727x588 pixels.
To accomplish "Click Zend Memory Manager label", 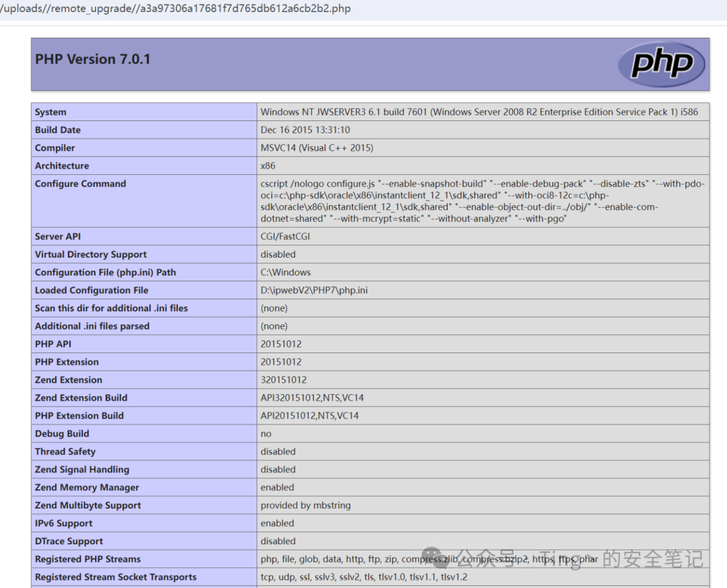I will [87, 488].
